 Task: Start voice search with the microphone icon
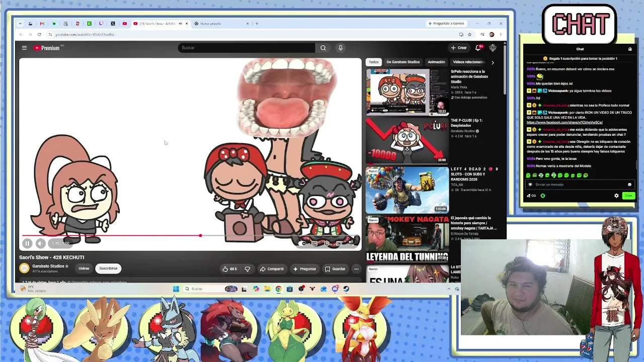click(x=340, y=48)
